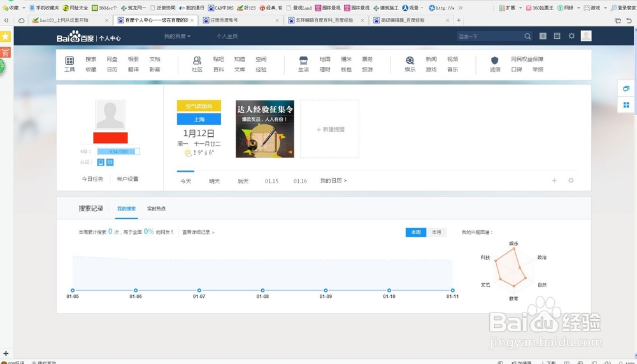
Task: Open the message count badge icon
Action: 543,36
